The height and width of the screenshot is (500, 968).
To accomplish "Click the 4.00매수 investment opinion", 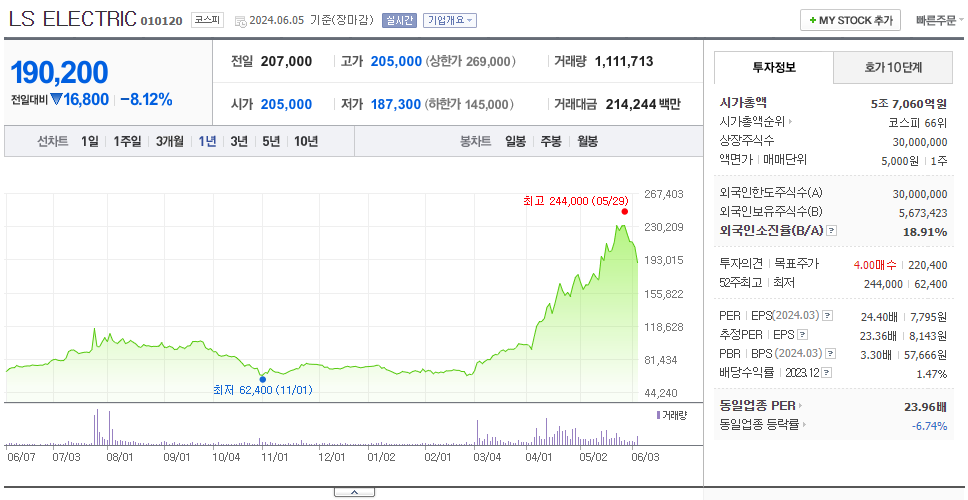I will click(x=875, y=265).
